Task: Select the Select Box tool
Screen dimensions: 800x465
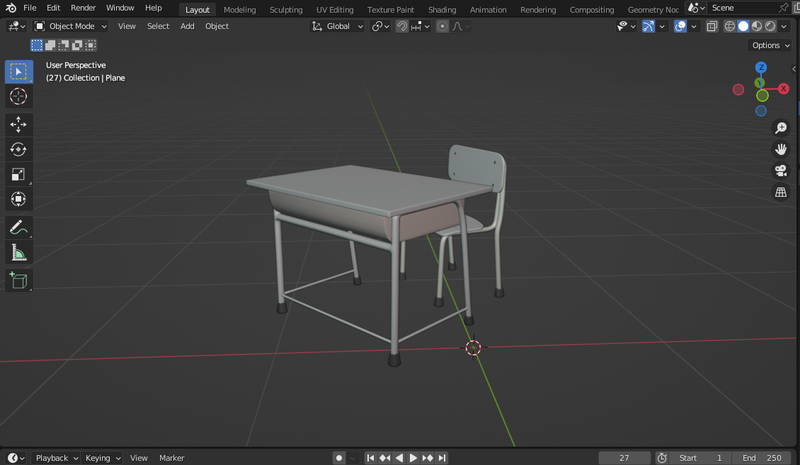Action: [x=19, y=71]
